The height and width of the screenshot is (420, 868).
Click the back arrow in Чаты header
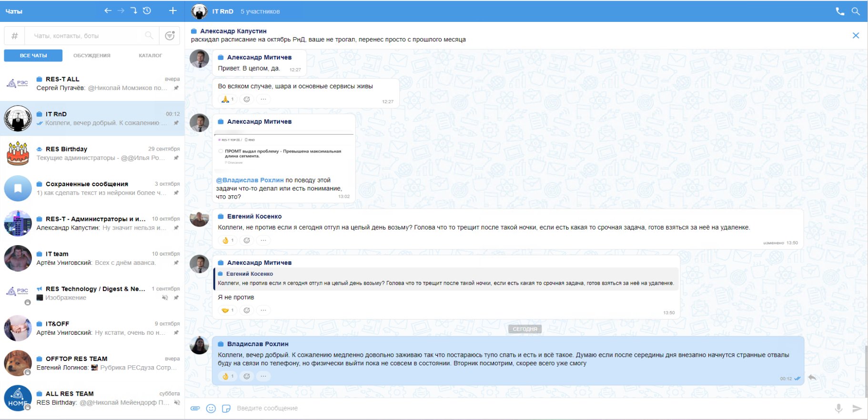pyautogui.click(x=108, y=10)
